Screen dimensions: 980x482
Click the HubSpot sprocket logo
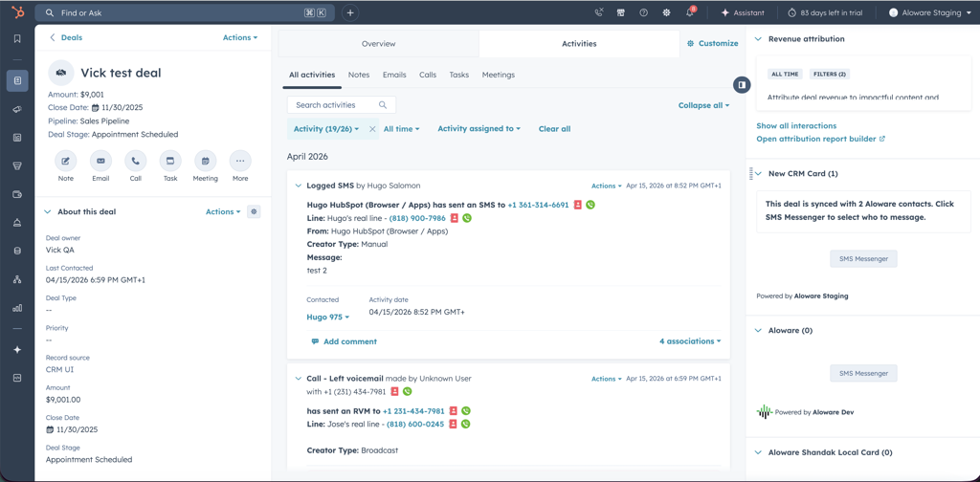coord(17,12)
